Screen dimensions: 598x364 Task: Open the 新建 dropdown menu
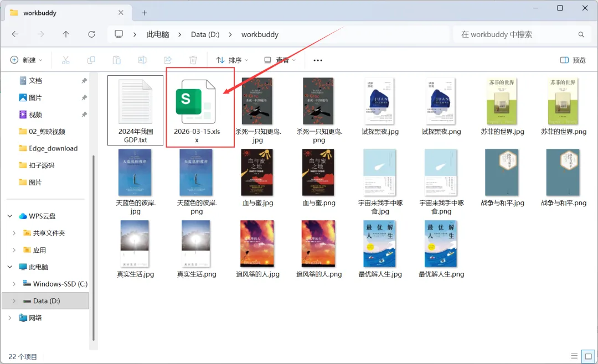click(27, 60)
